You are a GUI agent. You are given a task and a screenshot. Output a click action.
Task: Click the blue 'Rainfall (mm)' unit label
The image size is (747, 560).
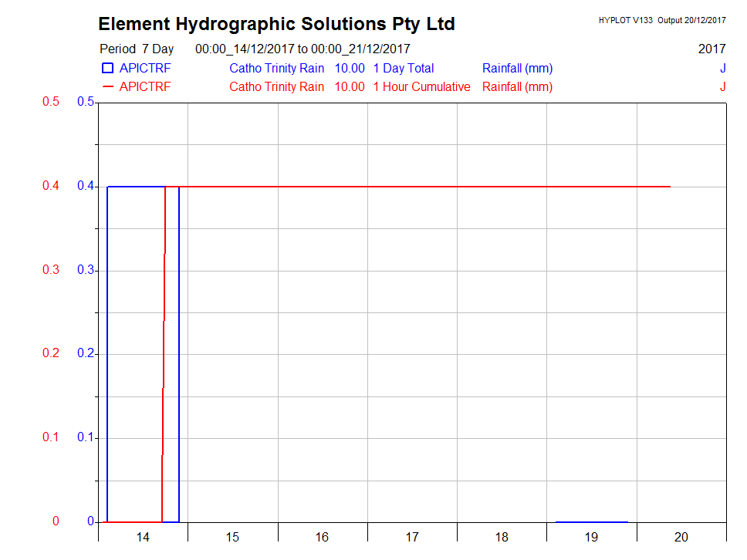coord(517,69)
